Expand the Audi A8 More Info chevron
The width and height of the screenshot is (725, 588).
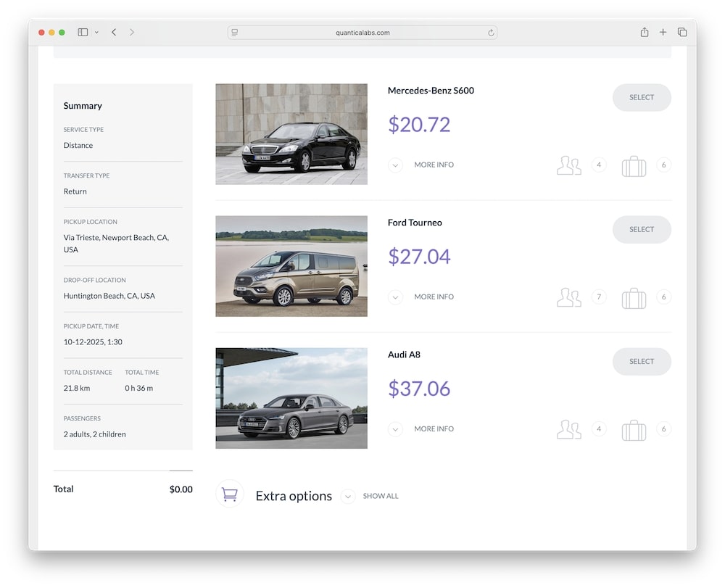(395, 429)
